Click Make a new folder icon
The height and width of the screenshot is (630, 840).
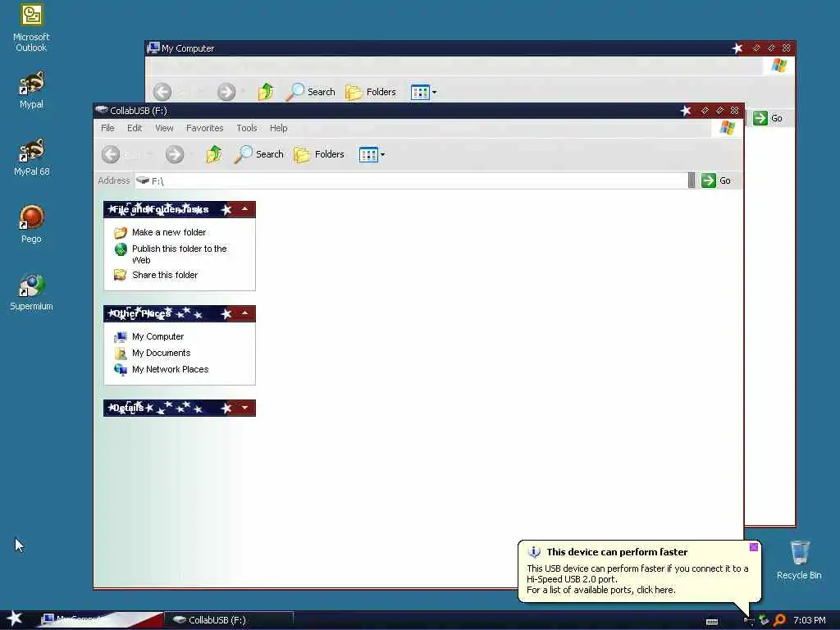(121, 232)
